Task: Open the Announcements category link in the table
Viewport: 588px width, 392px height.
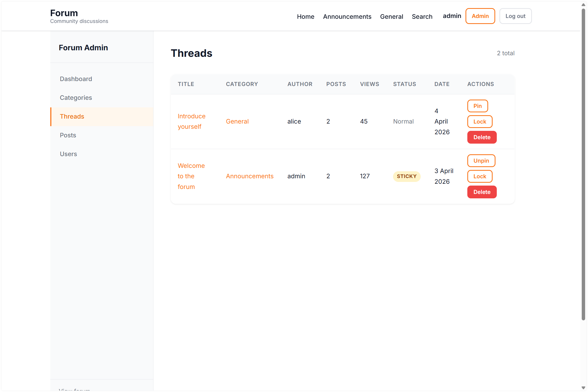Action: [249, 176]
